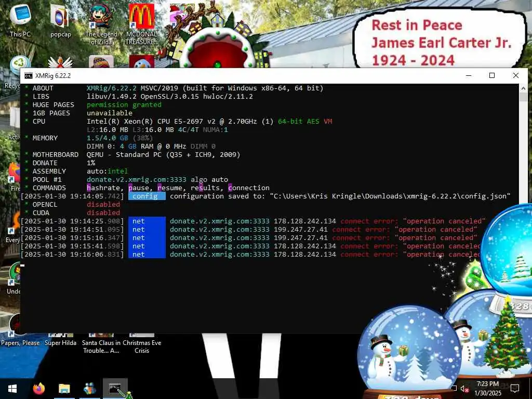
Task: Click the muted volume tray icon
Action: click(x=464, y=389)
